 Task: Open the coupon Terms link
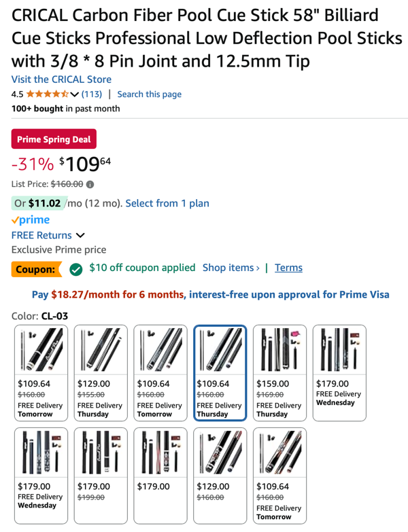click(x=288, y=268)
